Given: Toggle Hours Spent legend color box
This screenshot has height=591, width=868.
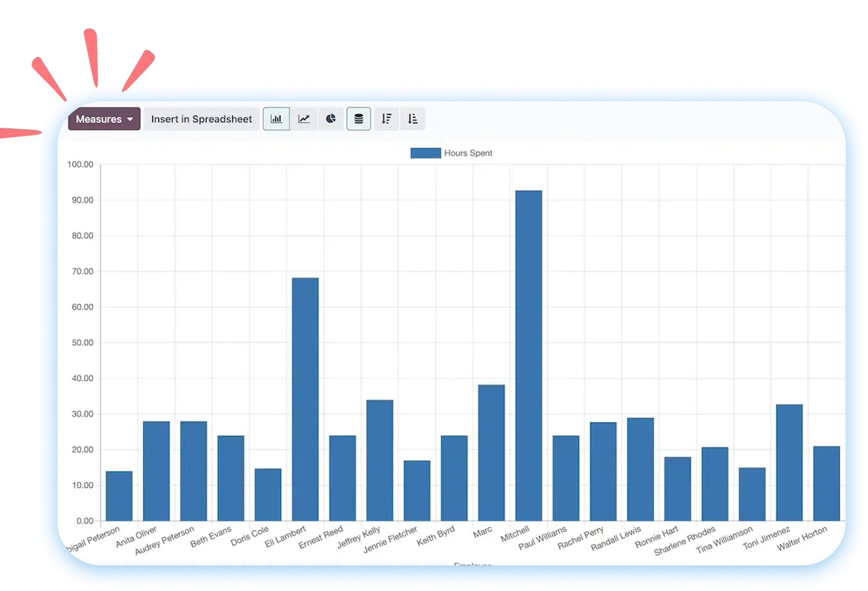Looking at the screenshot, I should coord(426,153).
